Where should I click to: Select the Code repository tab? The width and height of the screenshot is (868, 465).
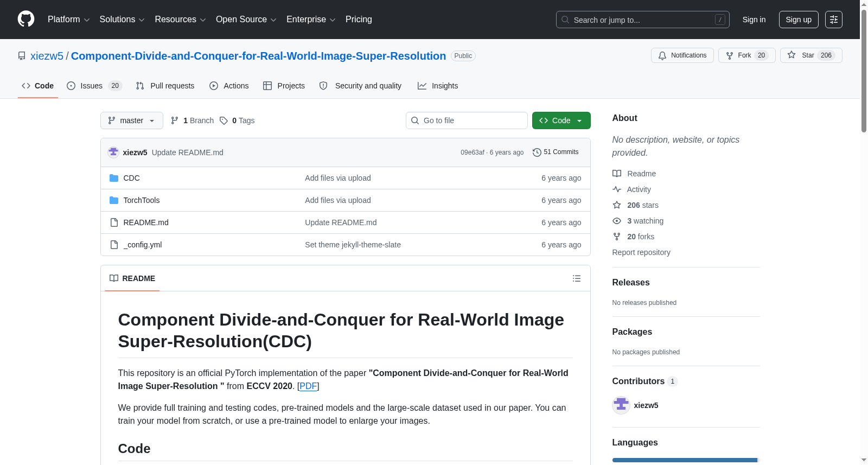pyautogui.click(x=38, y=86)
